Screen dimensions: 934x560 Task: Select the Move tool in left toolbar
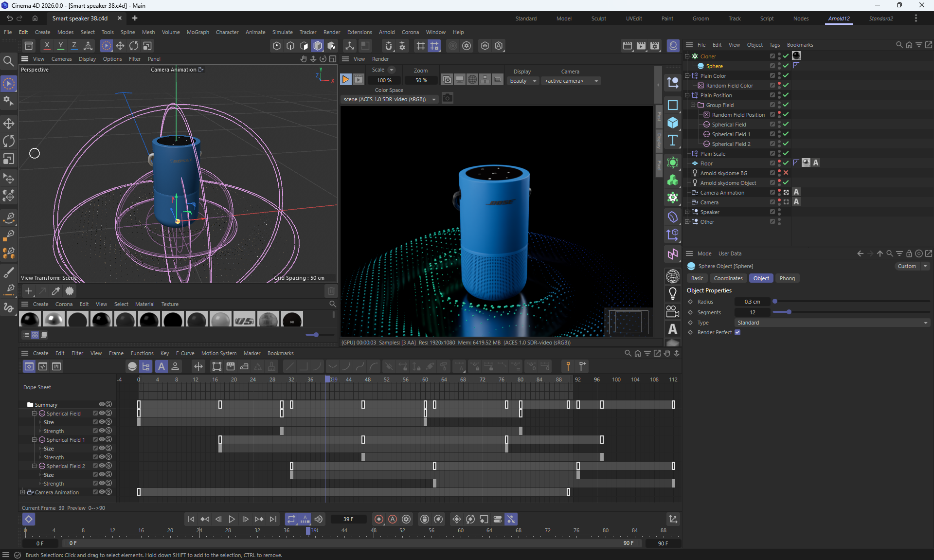pyautogui.click(x=9, y=123)
